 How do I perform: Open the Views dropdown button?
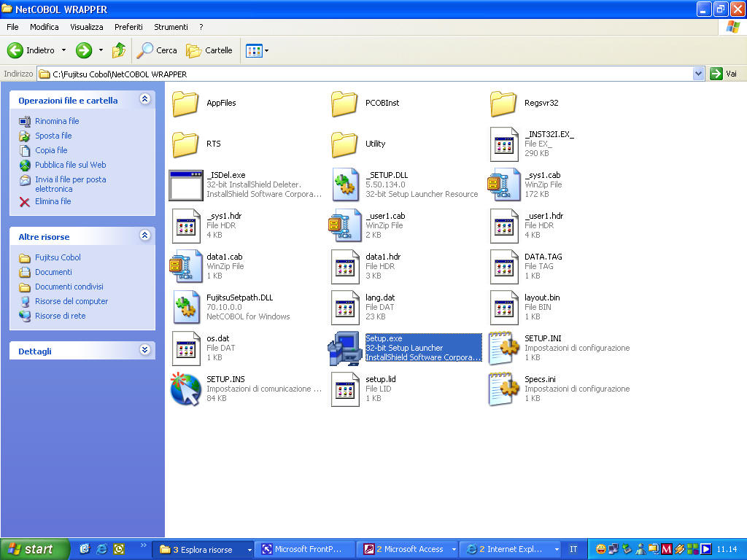257,50
